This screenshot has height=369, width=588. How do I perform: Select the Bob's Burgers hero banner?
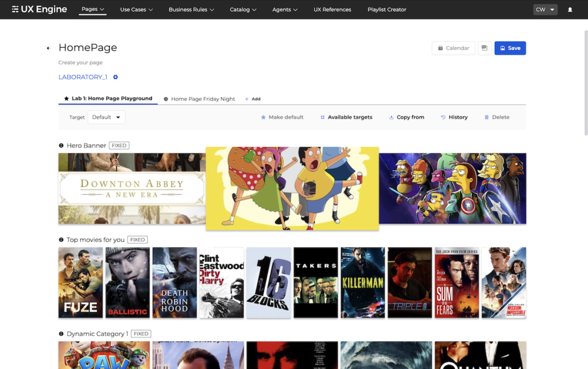[x=292, y=188]
